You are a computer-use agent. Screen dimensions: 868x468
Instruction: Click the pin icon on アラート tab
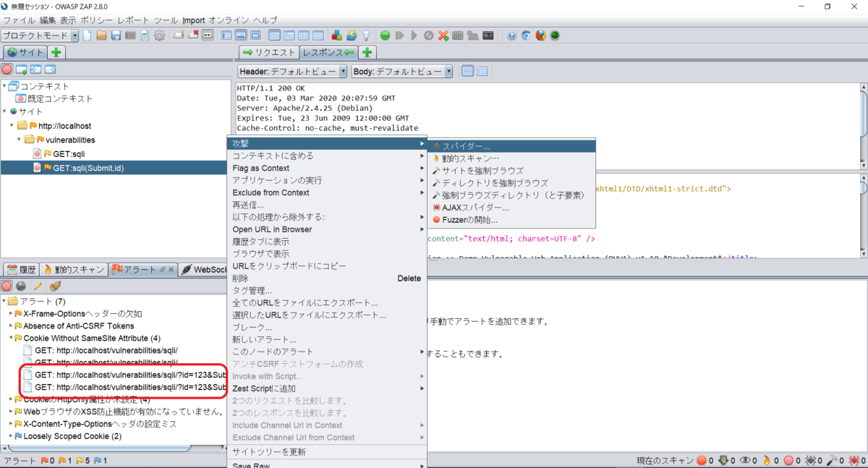click(x=162, y=270)
